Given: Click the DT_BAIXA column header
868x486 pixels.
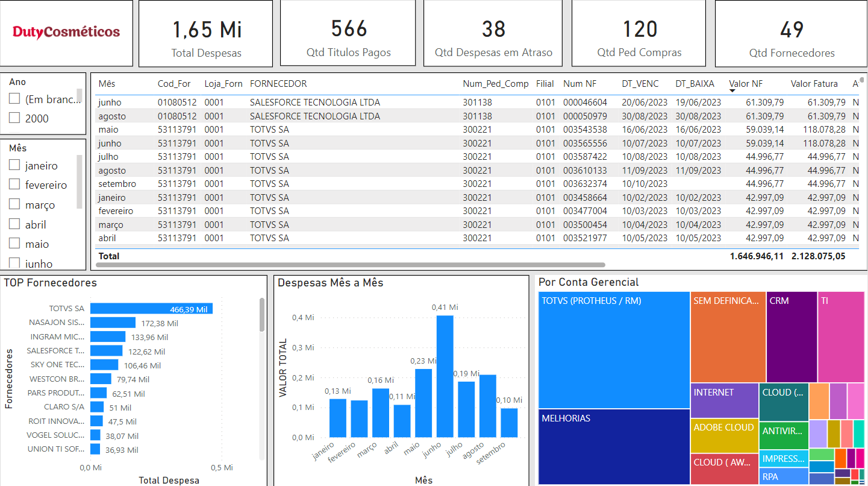Looking at the screenshot, I should tap(695, 84).
